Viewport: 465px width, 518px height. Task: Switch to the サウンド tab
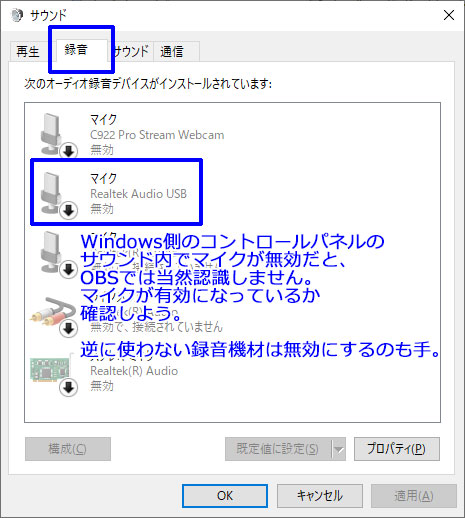point(132,52)
